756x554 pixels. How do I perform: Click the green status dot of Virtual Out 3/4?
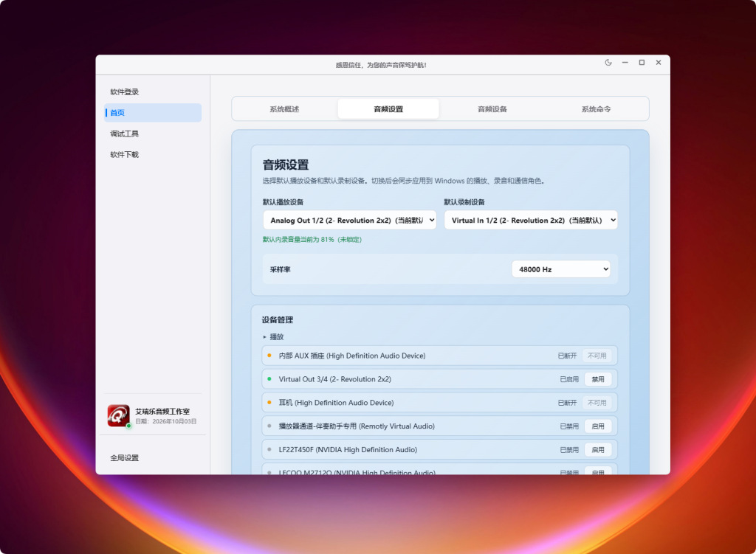(x=269, y=379)
